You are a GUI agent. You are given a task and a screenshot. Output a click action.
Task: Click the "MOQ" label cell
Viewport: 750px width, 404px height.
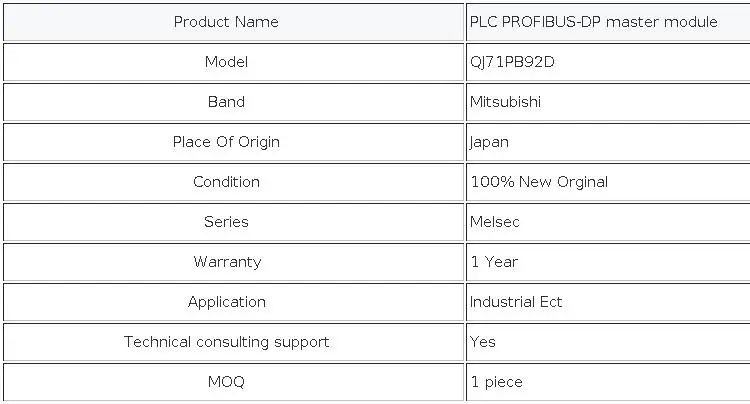(x=226, y=382)
